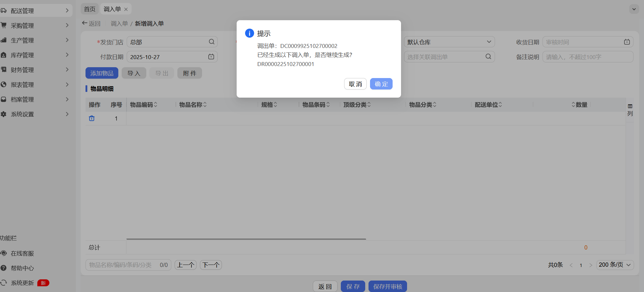Click the shopping cart icon beside 采购管理
This screenshot has width=644, height=292.
(x=4, y=25)
